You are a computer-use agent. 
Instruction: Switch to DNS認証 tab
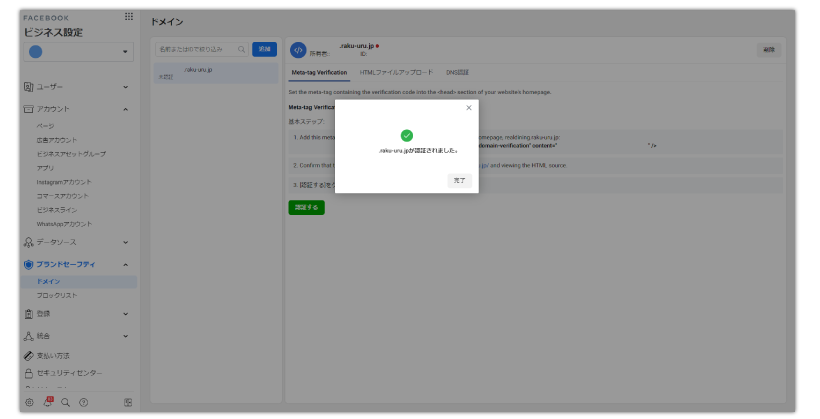click(x=458, y=72)
